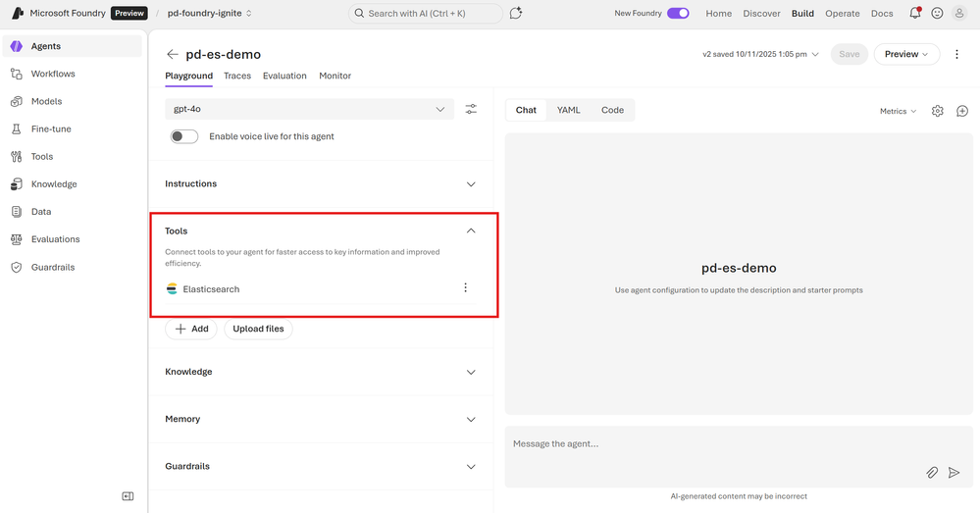Select the YAML tab

click(569, 110)
